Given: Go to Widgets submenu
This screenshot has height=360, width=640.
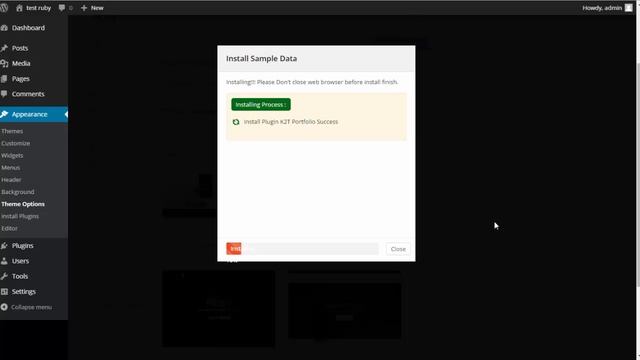Looking at the screenshot, I should pos(12,156).
